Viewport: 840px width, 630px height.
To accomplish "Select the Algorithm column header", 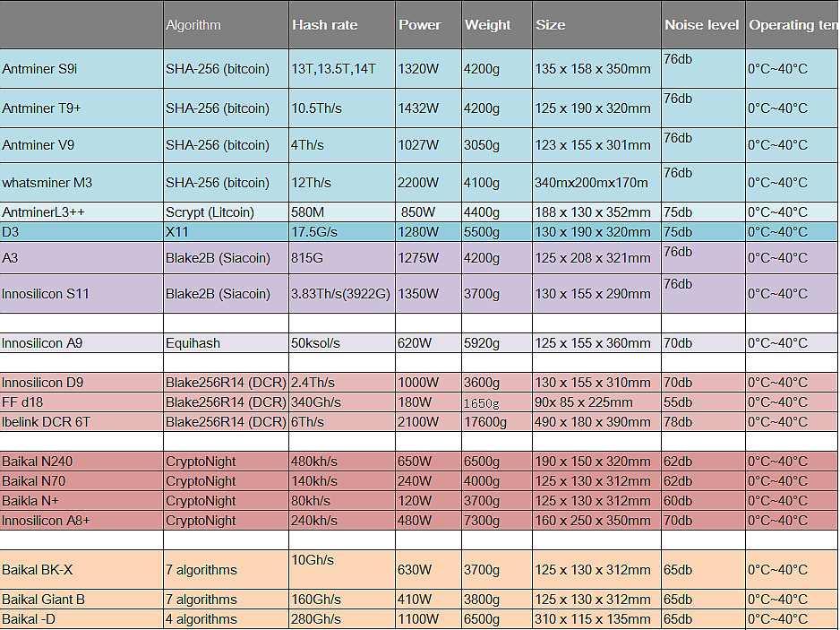I will 226,25.
